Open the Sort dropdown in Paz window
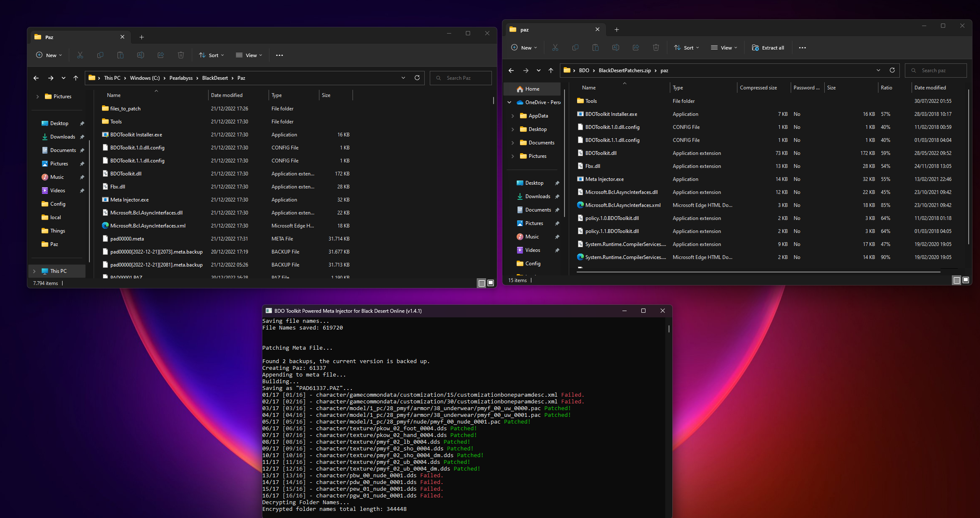 tap(212, 55)
